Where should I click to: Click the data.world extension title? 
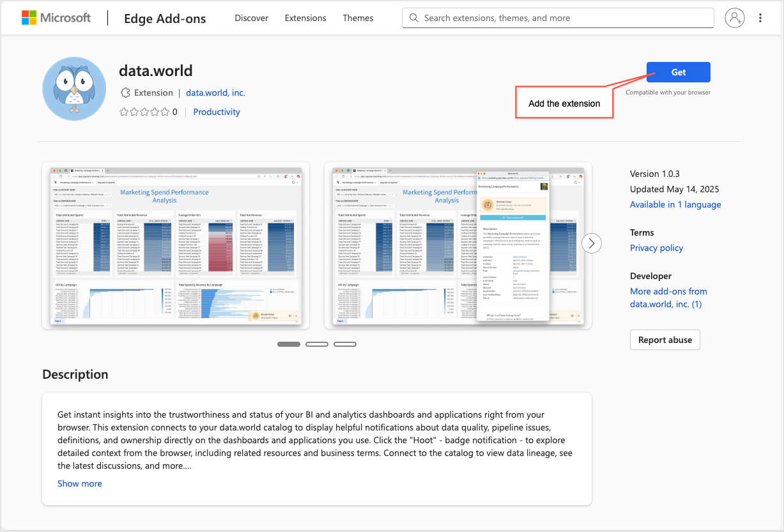pos(156,71)
